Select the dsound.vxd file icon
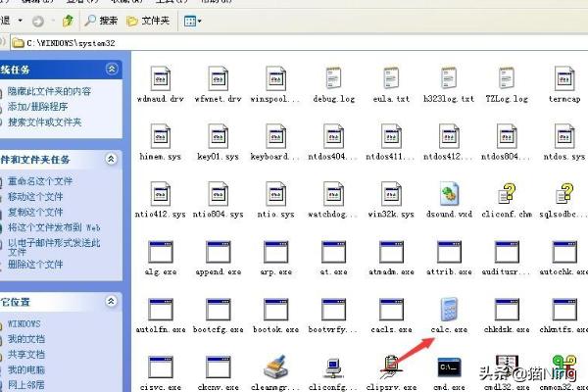 pos(449,194)
